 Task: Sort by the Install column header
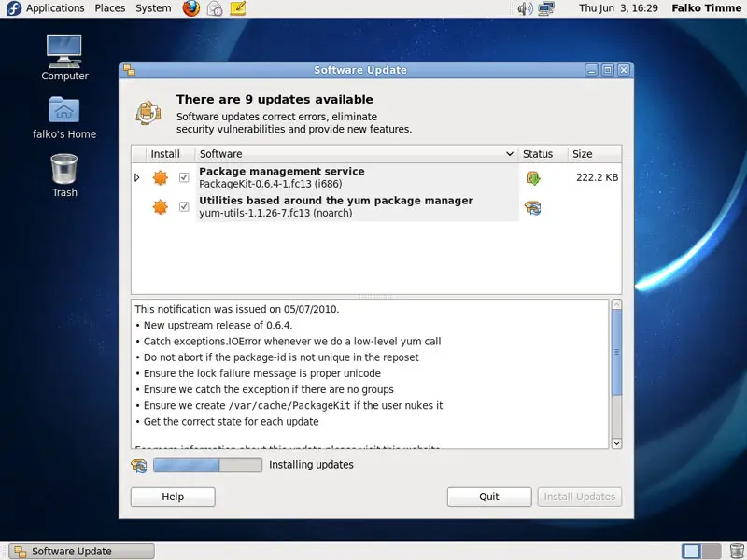[x=165, y=154]
